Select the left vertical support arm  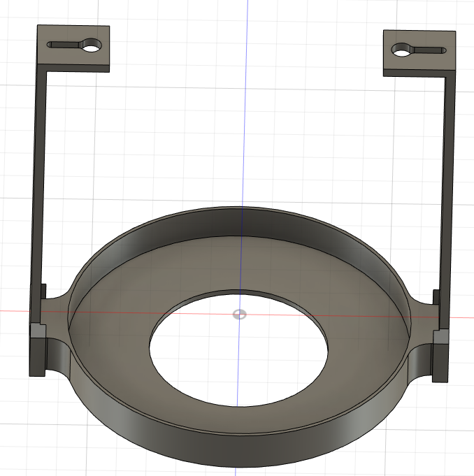[x=39, y=194]
